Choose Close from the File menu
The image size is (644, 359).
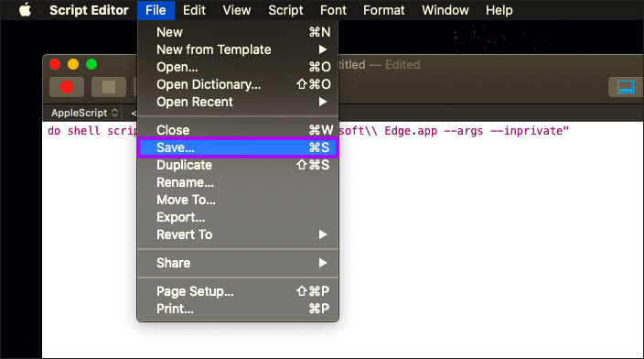point(238,130)
